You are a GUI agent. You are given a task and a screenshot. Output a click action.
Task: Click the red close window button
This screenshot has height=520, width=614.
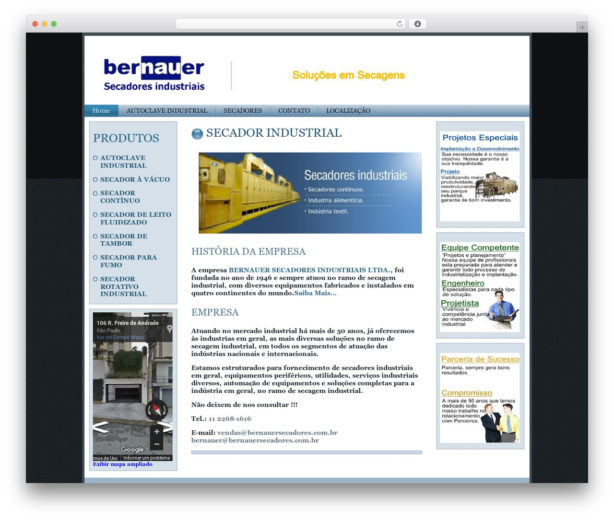(35, 24)
